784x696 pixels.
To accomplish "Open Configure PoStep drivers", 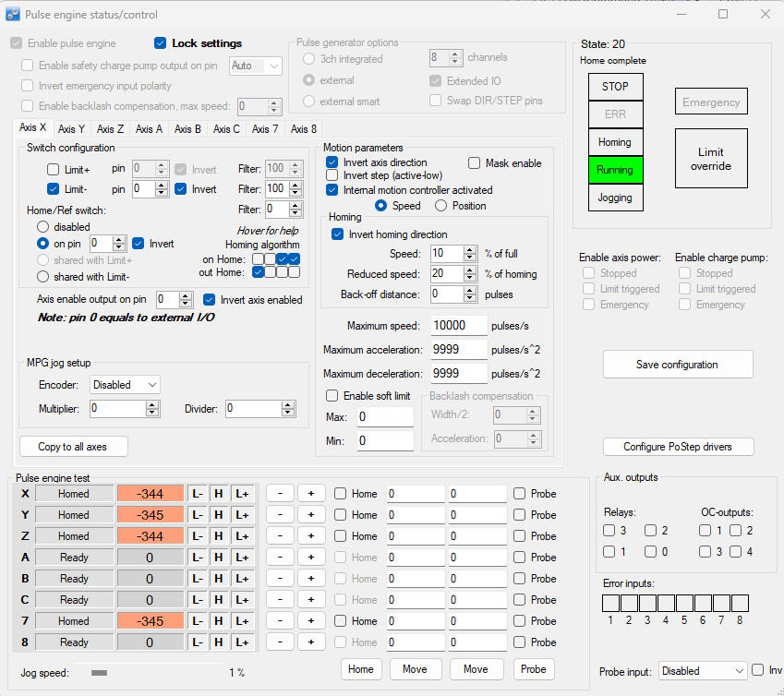I will point(678,447).
